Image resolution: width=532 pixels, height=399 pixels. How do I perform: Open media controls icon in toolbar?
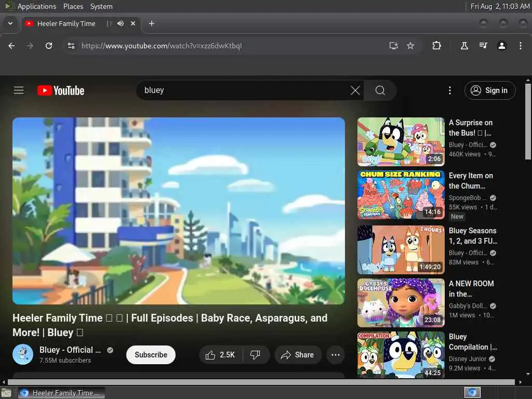[483, 46]
